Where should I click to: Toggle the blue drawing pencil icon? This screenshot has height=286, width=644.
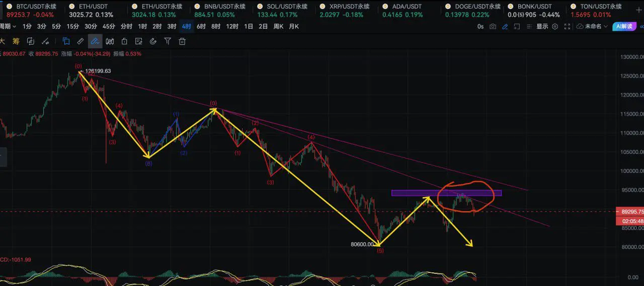[x=505, y=27]
